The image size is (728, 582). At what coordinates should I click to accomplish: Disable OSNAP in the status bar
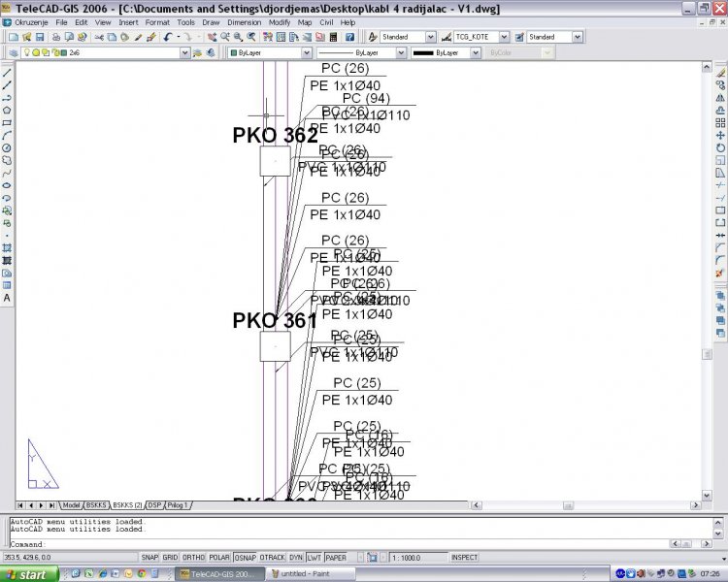coord(246,558)
